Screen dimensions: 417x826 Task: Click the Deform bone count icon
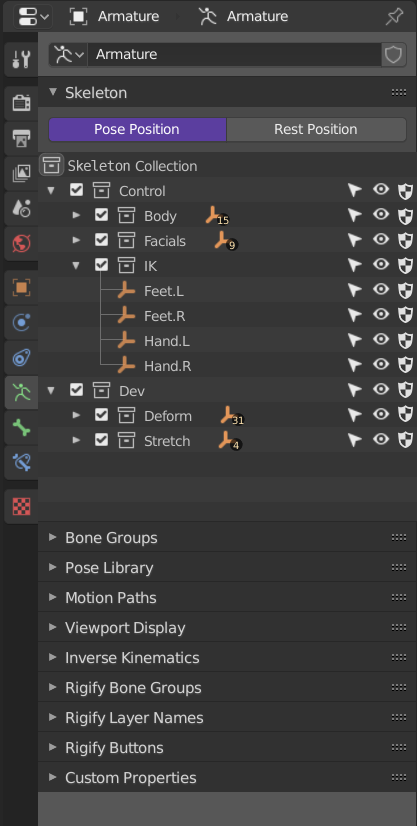pos(232,416)
